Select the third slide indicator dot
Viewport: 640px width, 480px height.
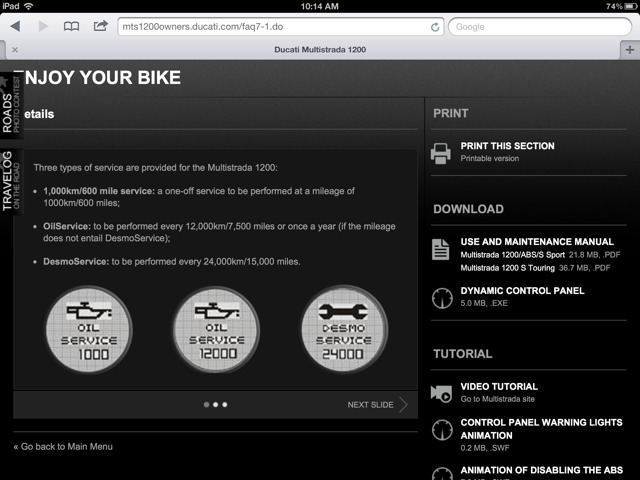pos(225,404)
